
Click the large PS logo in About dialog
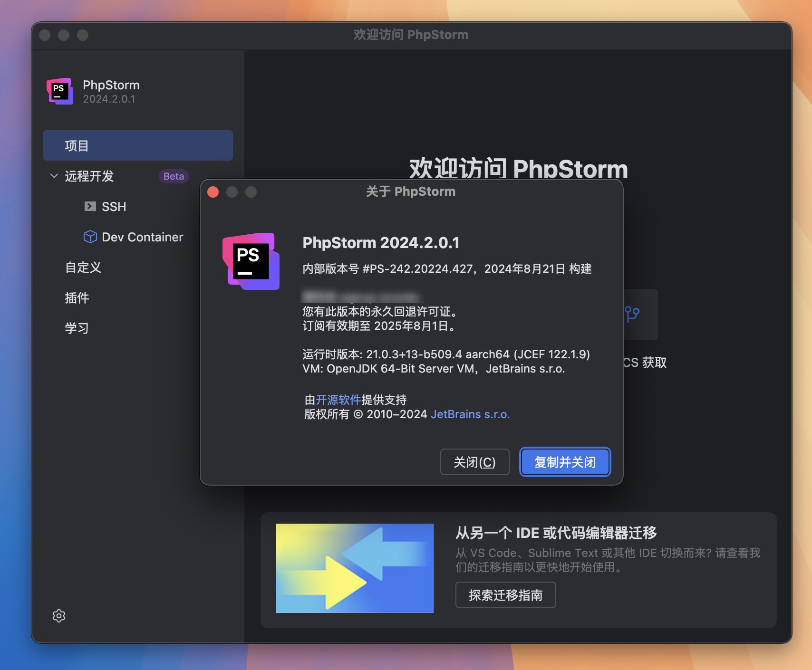click(251, 261)
